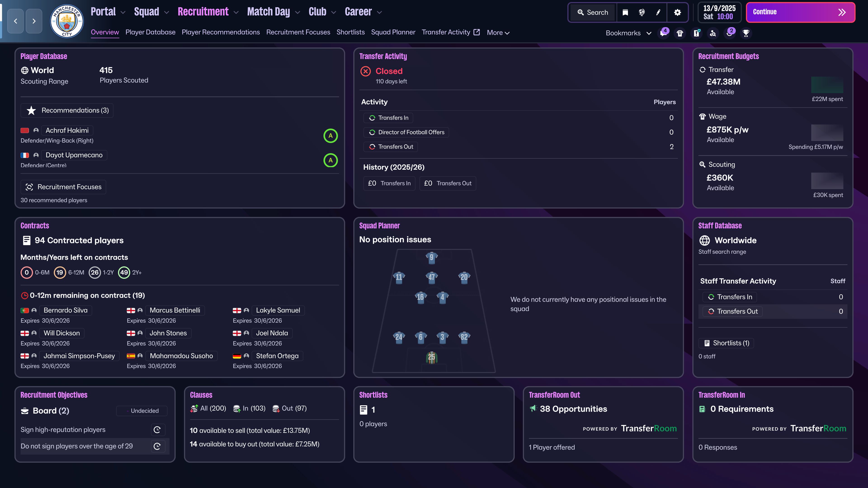Click the Manchester City club badge

pos(67,21)
